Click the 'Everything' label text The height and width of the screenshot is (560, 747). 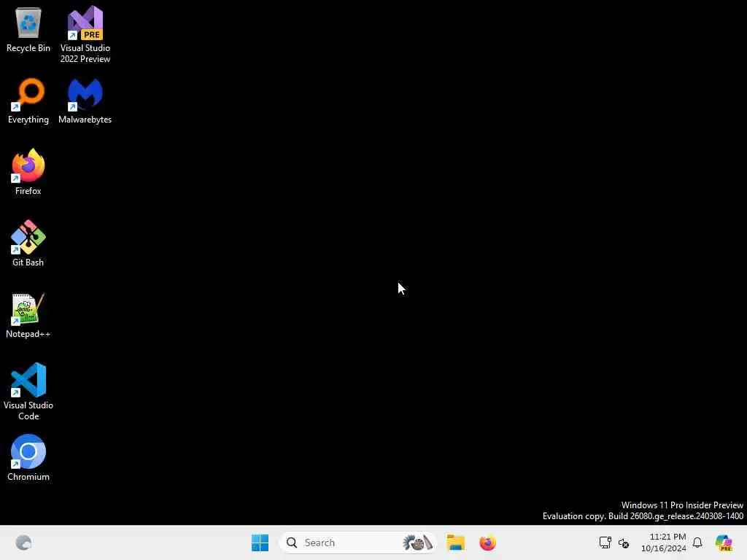click(28, 120)
